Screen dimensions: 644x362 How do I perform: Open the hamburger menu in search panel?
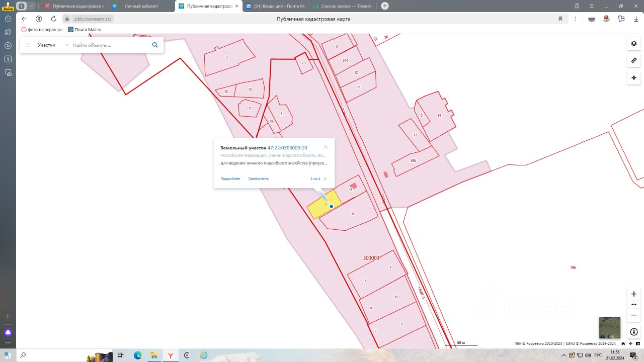click(28, 45)
